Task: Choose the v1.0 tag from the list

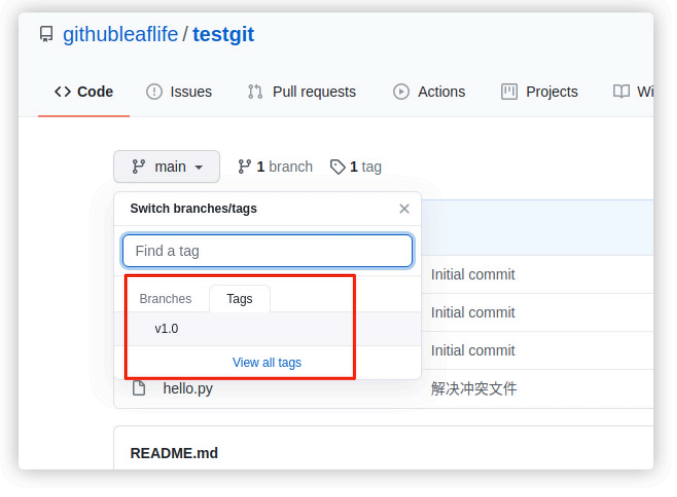Action: coord(268,329)
